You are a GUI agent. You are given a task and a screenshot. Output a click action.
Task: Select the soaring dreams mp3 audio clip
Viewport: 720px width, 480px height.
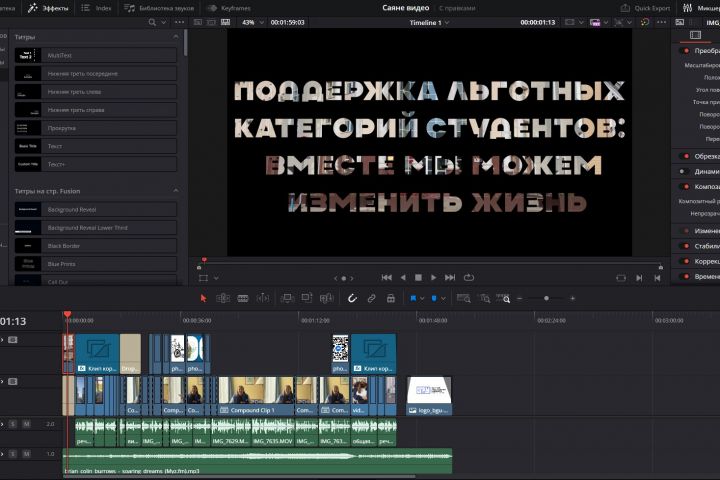[257, 461]
